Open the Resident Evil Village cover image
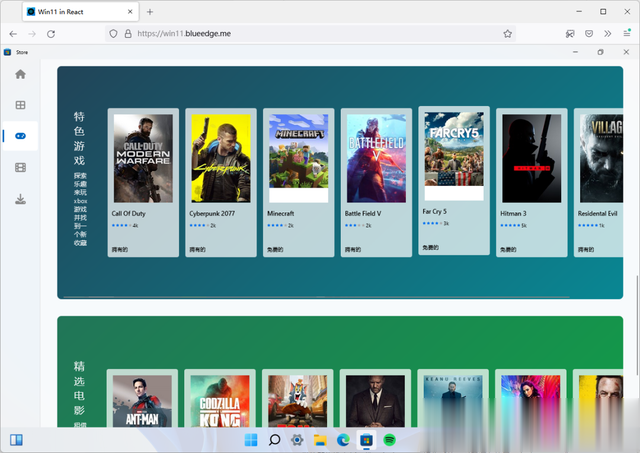 click(x=601, y=158)
